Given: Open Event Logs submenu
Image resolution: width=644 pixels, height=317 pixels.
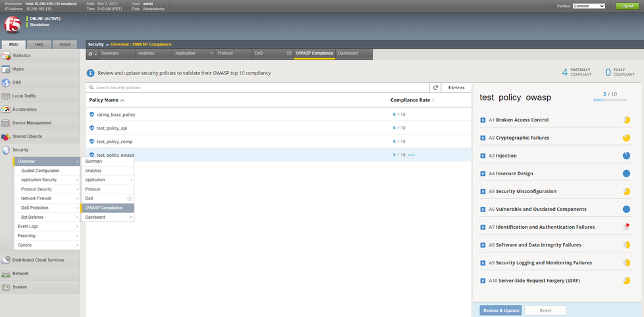Looking at the screenshot, I should pyautogui.click(x=46, y=227).
